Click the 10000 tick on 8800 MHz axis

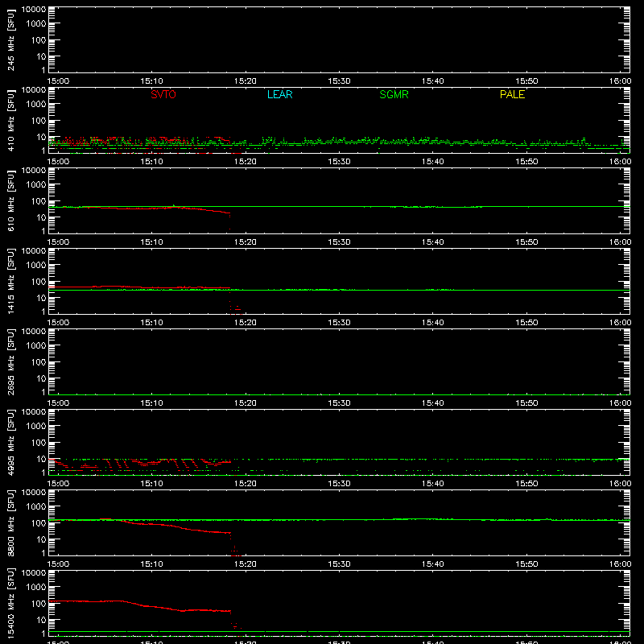pos(34,493)
